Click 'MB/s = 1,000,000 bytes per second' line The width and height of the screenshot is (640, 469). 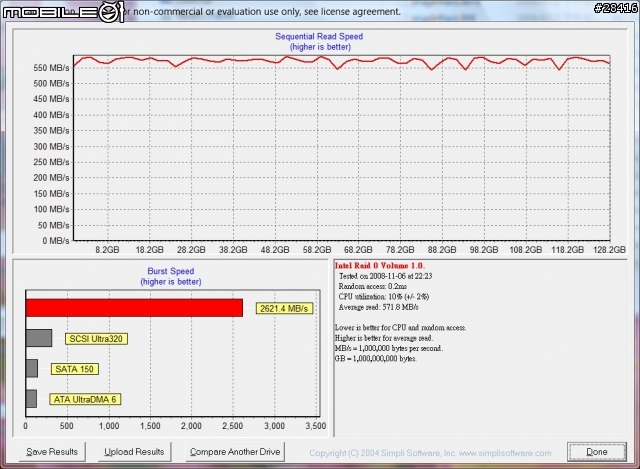[x=389, y=348]
